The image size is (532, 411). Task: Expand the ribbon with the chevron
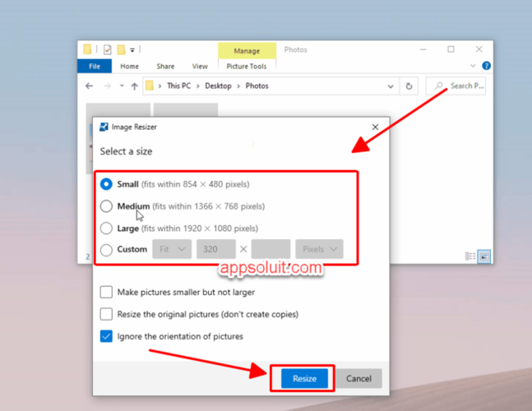(x=473, y=66)
